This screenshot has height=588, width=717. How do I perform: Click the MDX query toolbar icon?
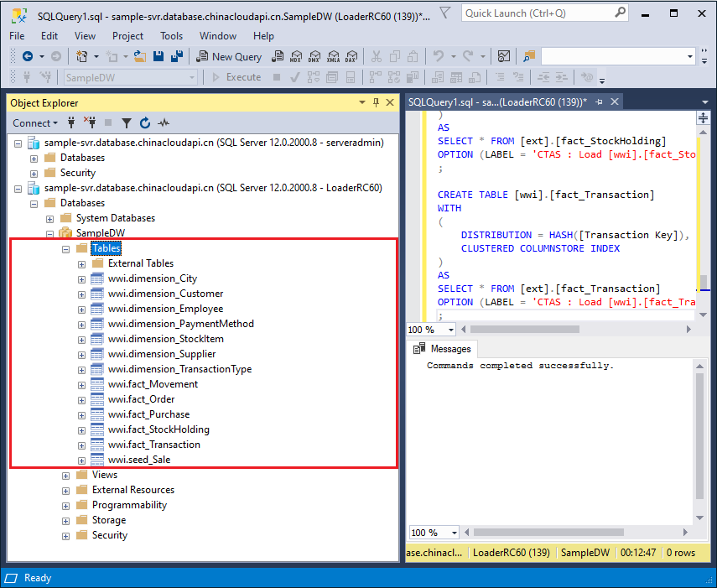pos(295,56)
